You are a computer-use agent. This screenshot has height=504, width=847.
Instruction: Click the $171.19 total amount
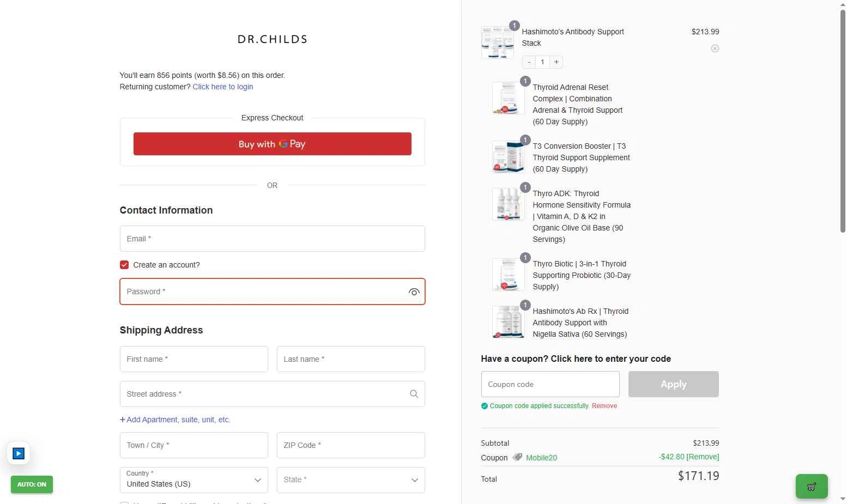click(x=699, y=476)
